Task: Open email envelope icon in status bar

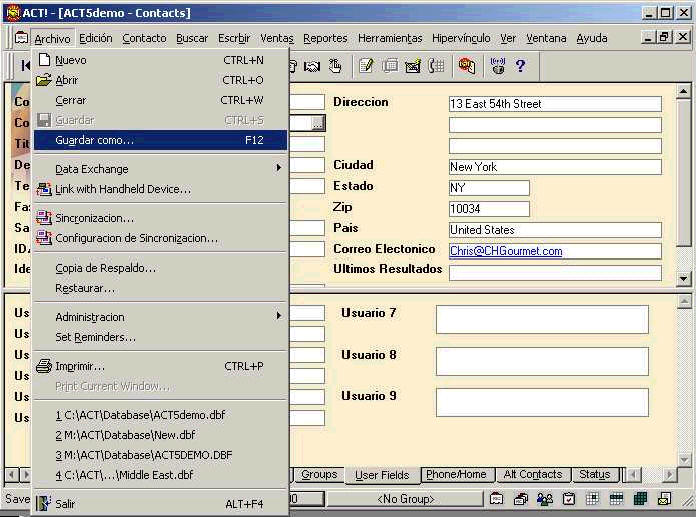Action: [664, 499]
